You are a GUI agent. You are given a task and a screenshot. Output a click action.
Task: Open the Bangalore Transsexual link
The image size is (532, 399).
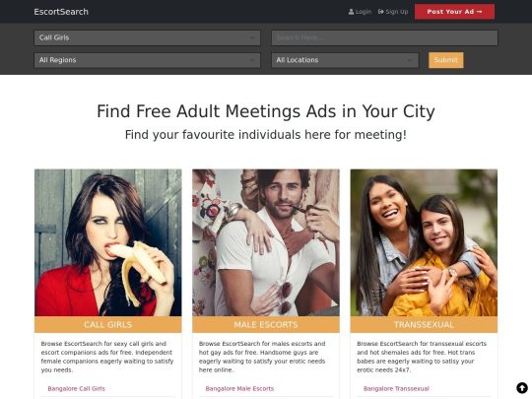pos(396,388)
